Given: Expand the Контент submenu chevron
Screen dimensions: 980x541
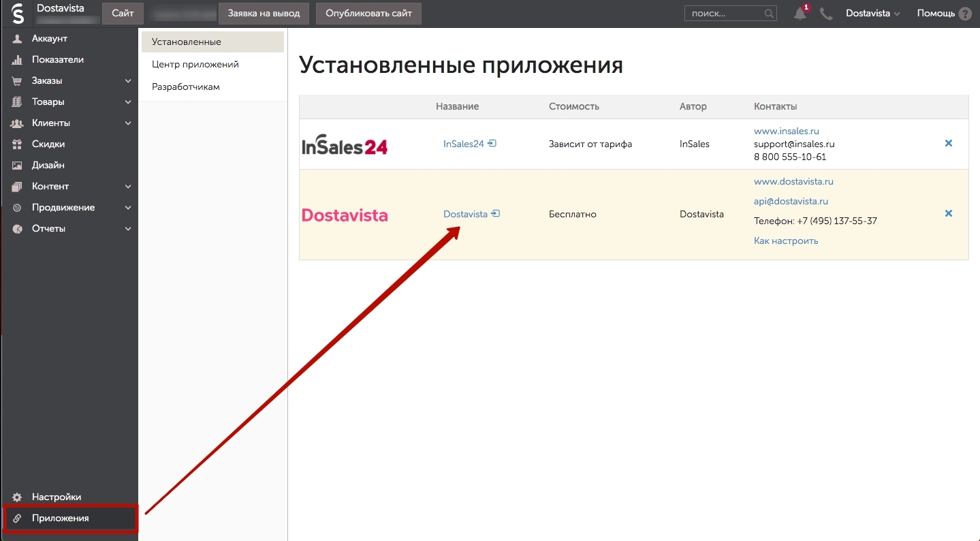Looking at the screenshot, I should click(x=128, y=187).
